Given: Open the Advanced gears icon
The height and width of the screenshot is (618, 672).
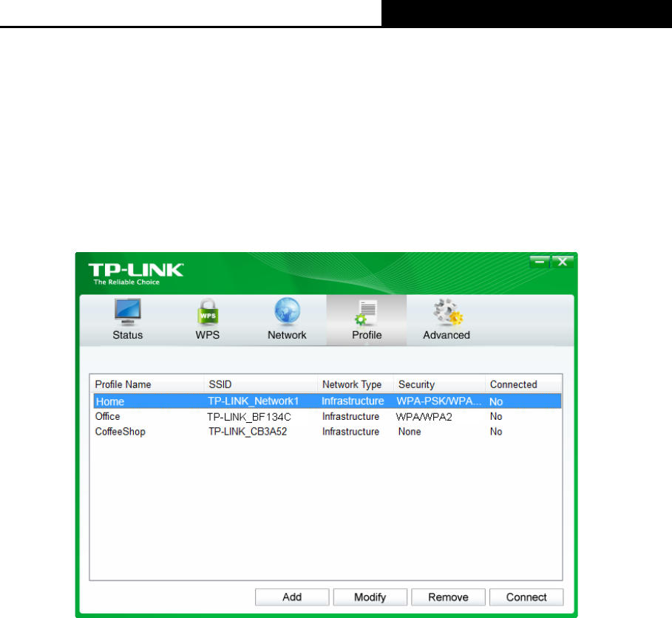Looking at the screenshot, I should [x=448, y=311].
